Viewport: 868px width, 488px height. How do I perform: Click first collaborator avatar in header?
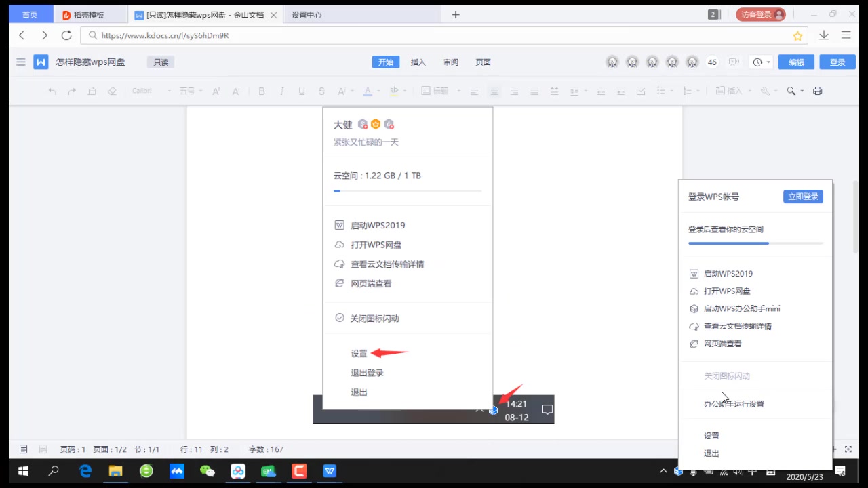[x=612, y=62]
